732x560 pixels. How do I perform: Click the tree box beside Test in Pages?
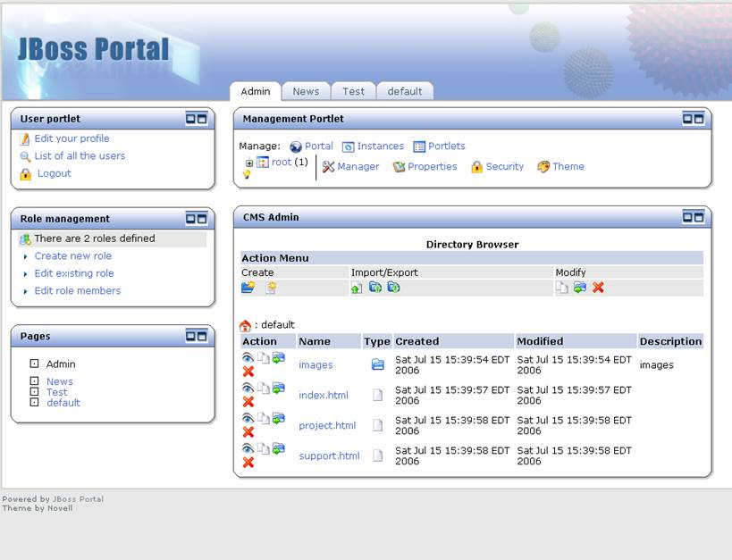click(34, 391)
